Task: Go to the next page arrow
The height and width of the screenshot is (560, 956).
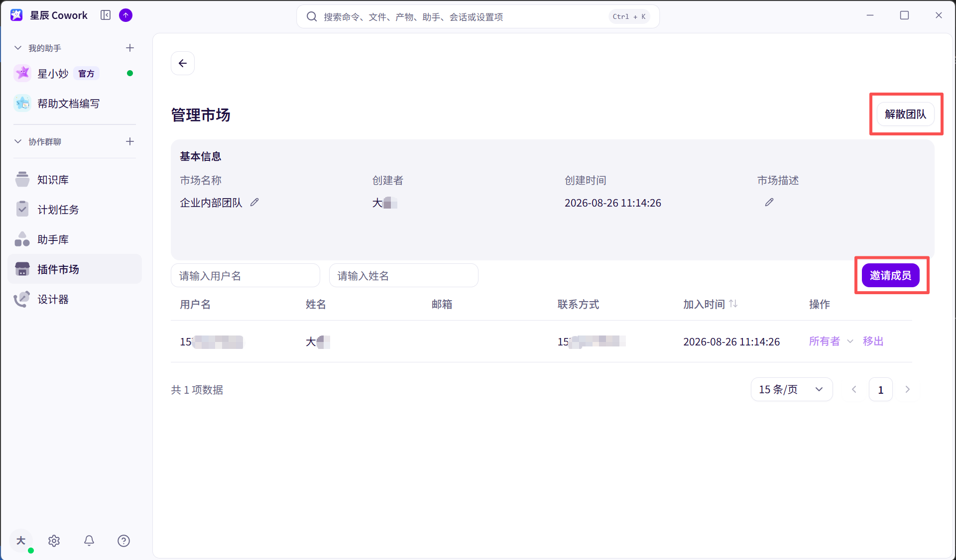Action: point(908,389)
